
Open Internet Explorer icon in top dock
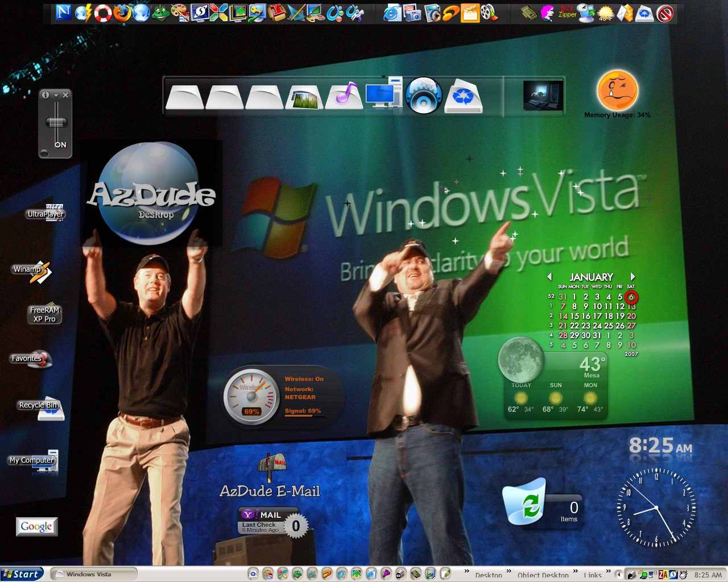[x=392, y=13]
